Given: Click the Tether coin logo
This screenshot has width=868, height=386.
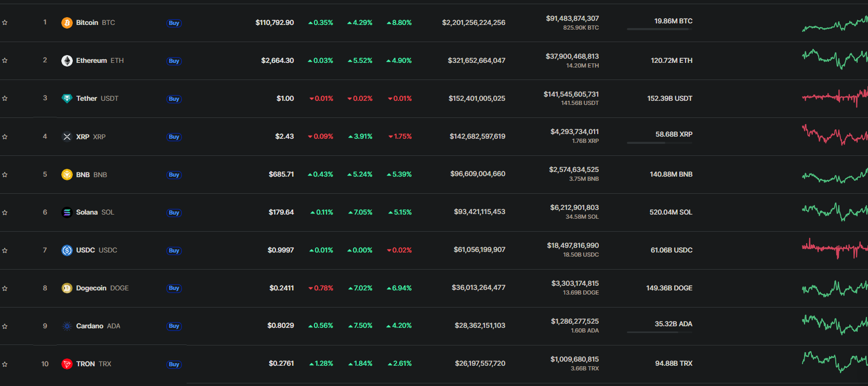Looking at the screenshot, I should point(67,99).
